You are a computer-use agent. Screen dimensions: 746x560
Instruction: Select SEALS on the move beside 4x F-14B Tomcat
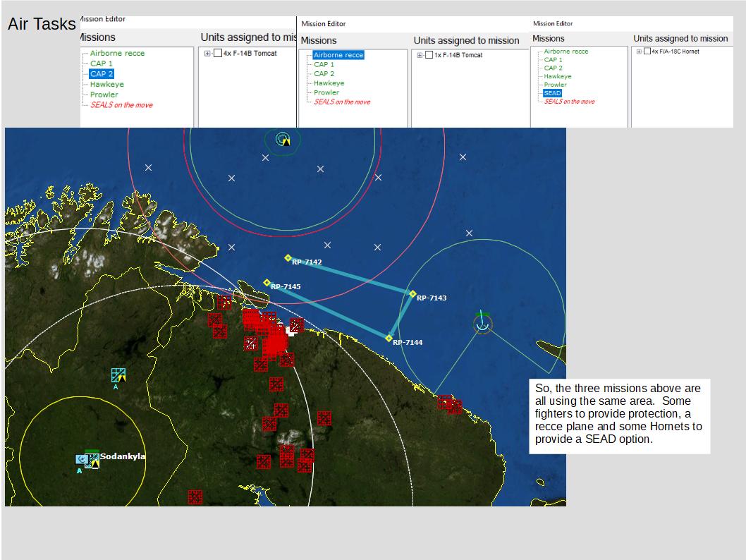click(x=121, y=105)
